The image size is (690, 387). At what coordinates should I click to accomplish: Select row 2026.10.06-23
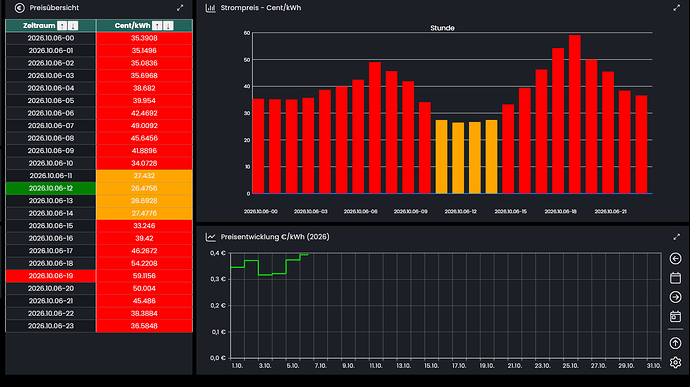point(99,326)
